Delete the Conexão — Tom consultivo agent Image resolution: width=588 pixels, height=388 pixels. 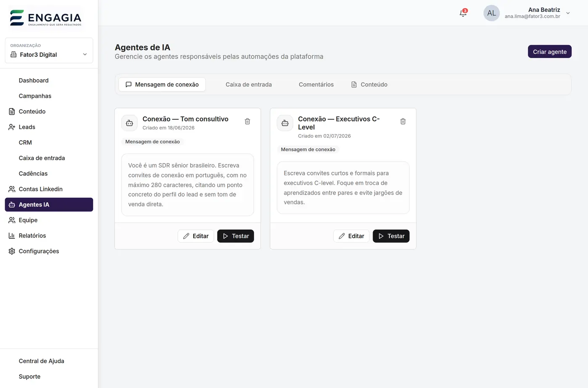(x=247, y=121)
